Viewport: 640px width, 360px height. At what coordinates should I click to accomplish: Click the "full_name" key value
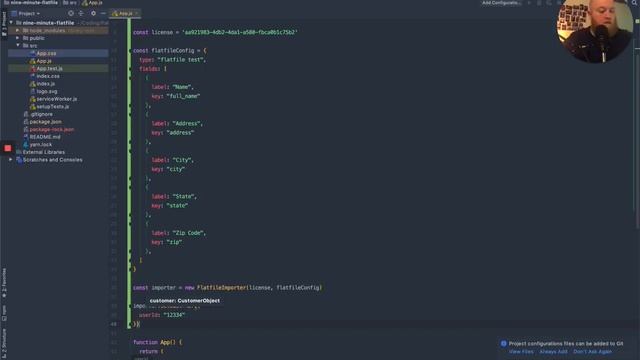[x=183, y=96]
